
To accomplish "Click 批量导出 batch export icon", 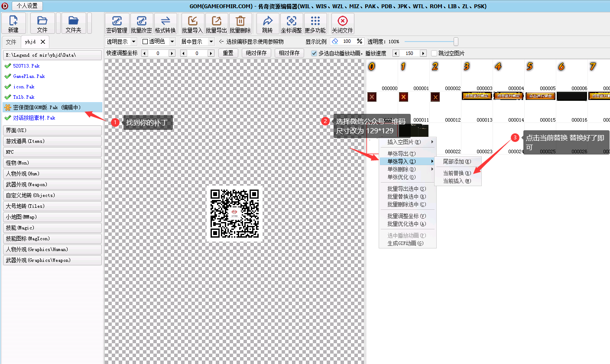I will tap(217, 23).
